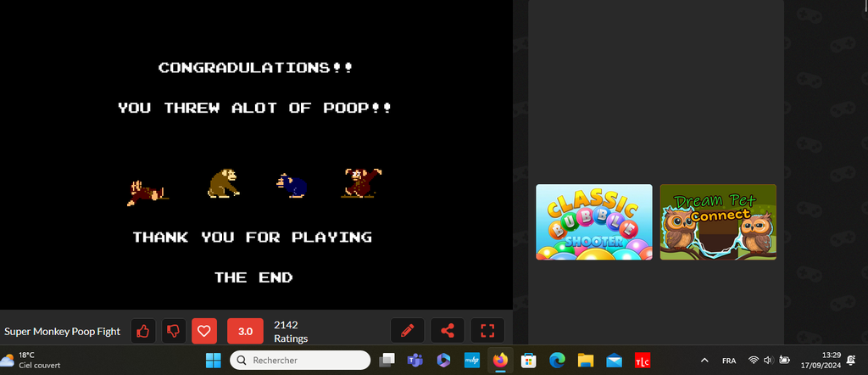Focus the Rechercher taskbar search box
Screen dimensions: 868x375
(300, 360)
